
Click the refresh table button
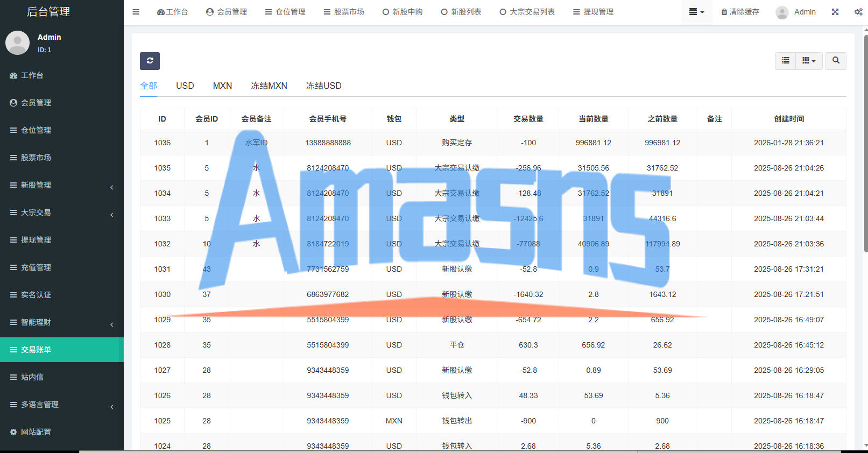point(150,61)
